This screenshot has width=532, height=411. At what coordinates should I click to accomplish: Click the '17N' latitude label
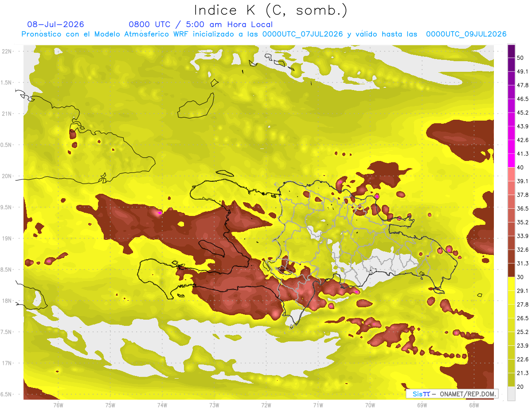(x=7, y=364)
